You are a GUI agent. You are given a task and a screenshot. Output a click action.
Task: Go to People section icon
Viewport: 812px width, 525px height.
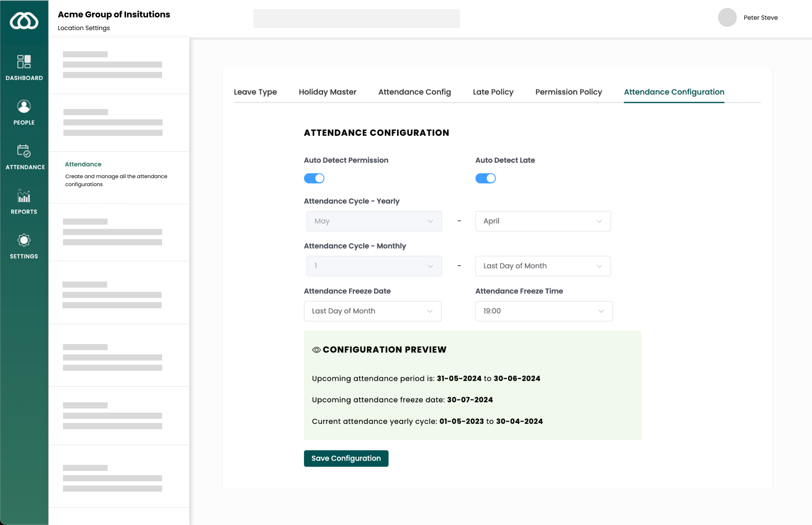24,106
